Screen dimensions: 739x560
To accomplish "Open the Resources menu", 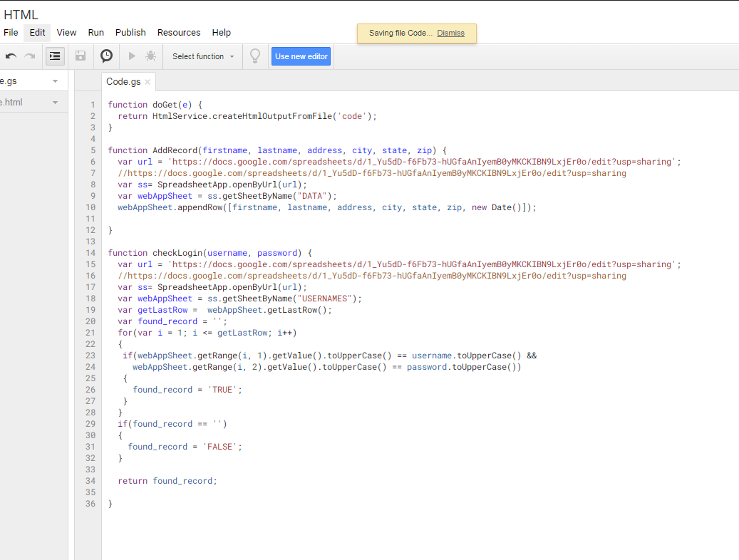I will (x=179, y=33).
